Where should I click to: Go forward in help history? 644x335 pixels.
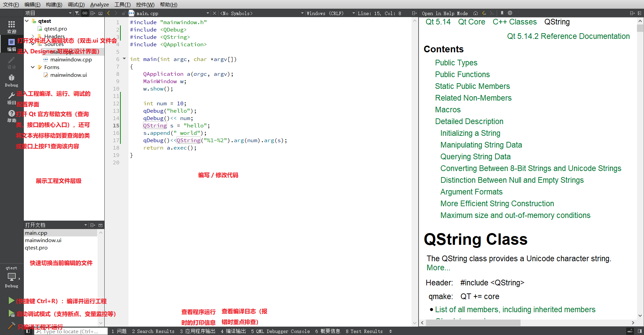click(492, 13)
